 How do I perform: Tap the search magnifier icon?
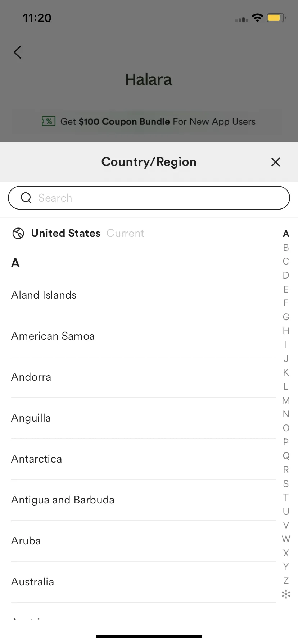(x=26, y=198)
